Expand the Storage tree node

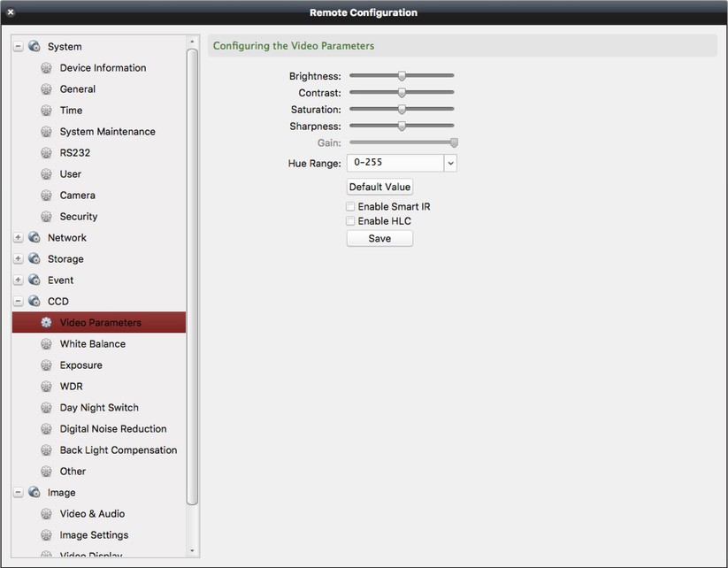(19, 258)
